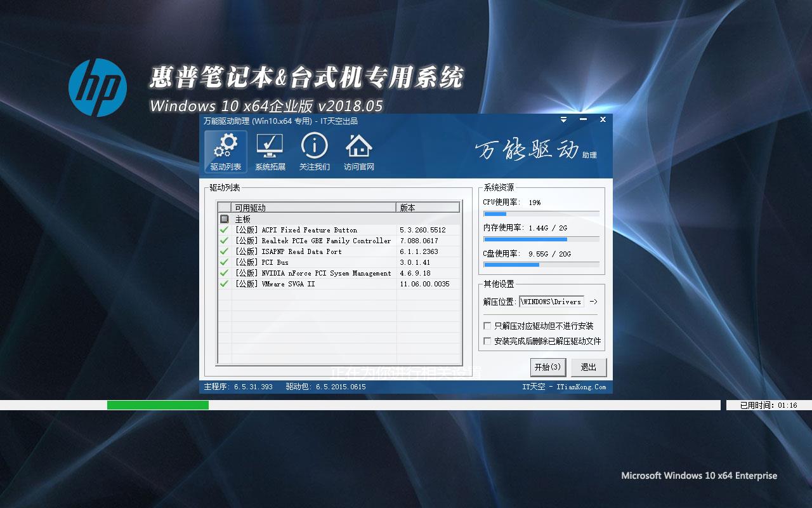Enable 只解压对应驱动但不进行安装 checkbox
Viewport: 812px width, 508px height.
click(x=487, y=326)
